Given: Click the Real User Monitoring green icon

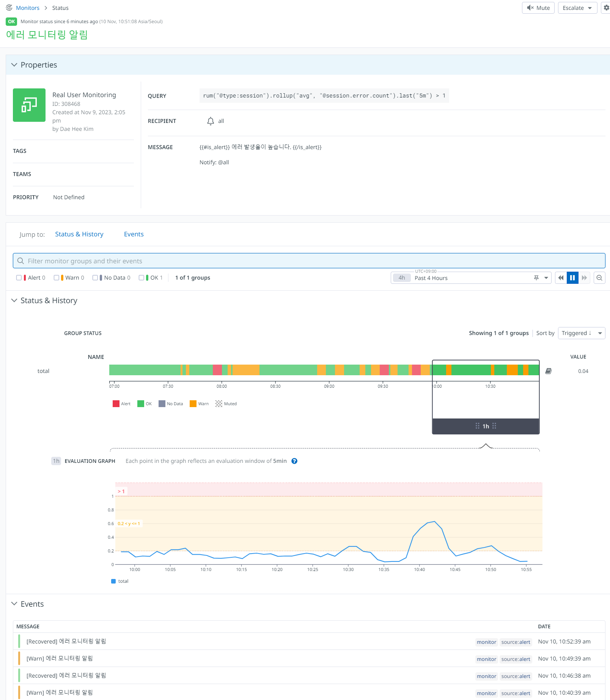Looking at the screenshot, I should coord(29,105).
